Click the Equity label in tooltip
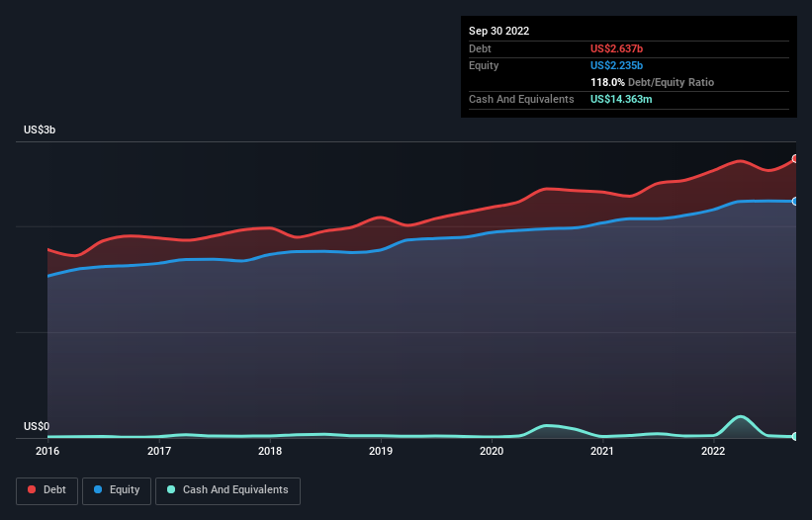 click(484, 65)
